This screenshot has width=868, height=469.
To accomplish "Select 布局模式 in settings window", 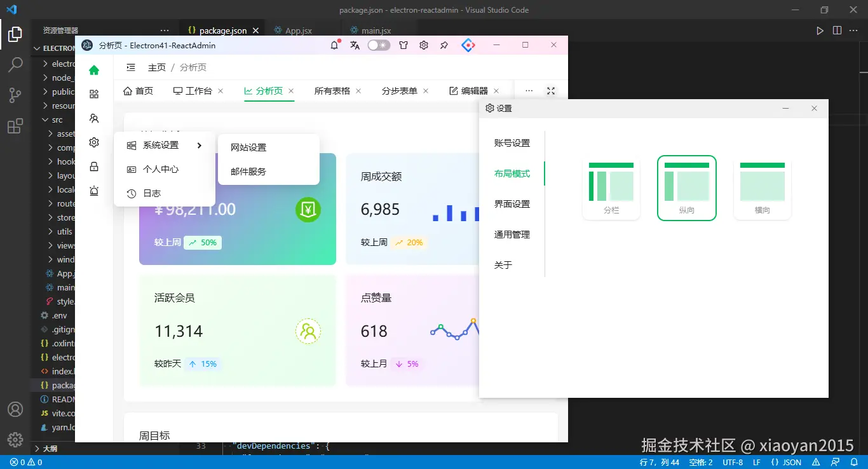I will coord(512,173).
